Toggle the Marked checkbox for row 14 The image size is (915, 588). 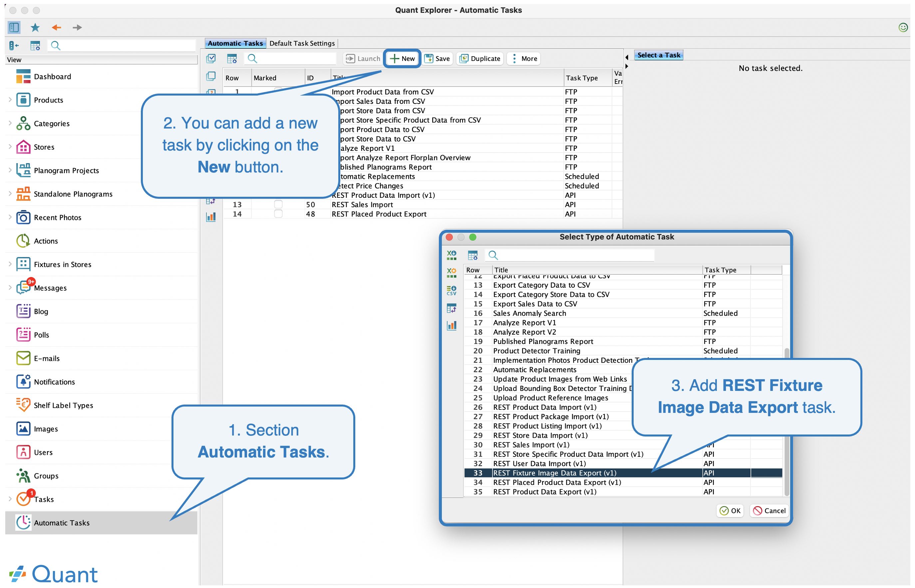[278, 214]
